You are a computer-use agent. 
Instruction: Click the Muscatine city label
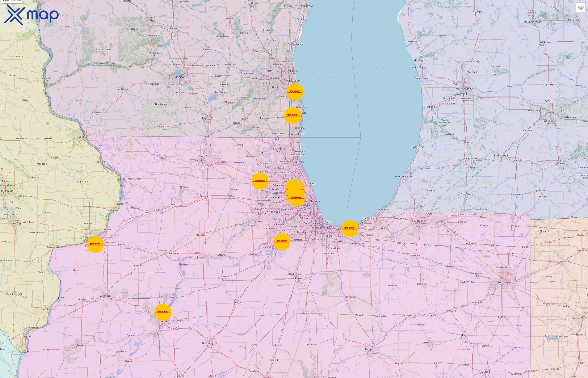53,247
